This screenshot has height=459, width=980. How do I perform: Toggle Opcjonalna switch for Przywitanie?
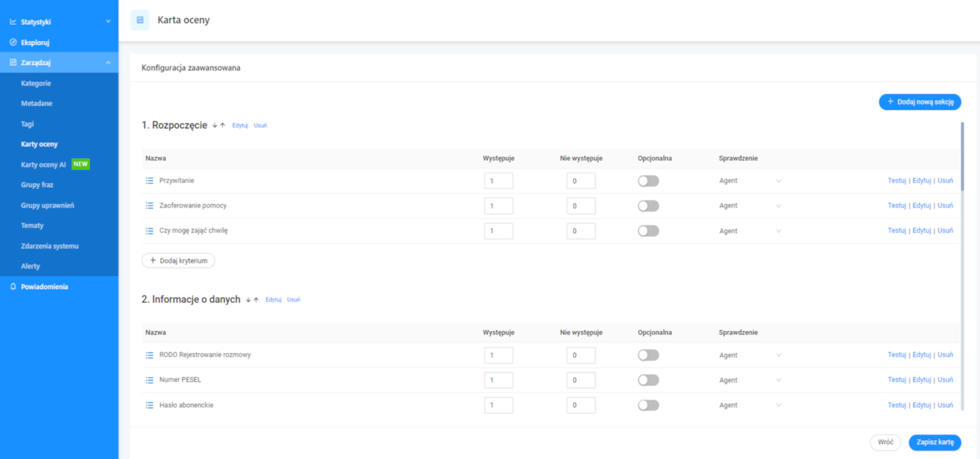[648, 181]
